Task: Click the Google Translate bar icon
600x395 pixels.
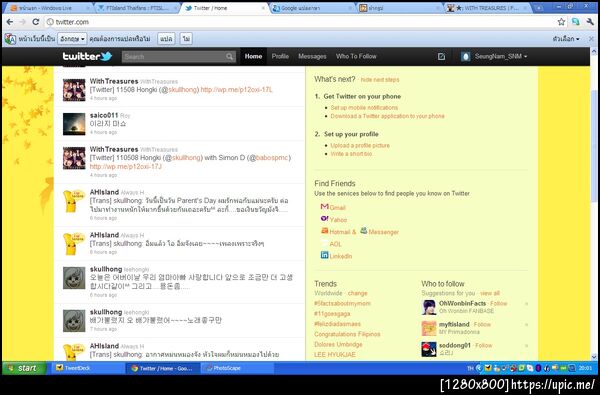Action: coord(10,39)
